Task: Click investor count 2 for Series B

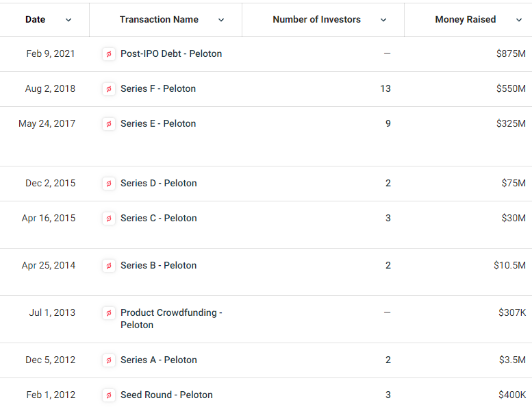Action: pyautogui.click(x=388, y=265)
